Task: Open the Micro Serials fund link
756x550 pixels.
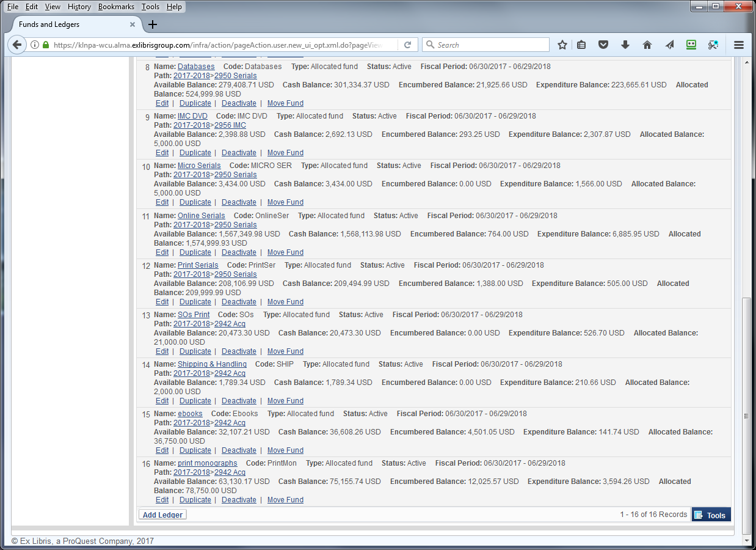Action: [x=199, y=166]
